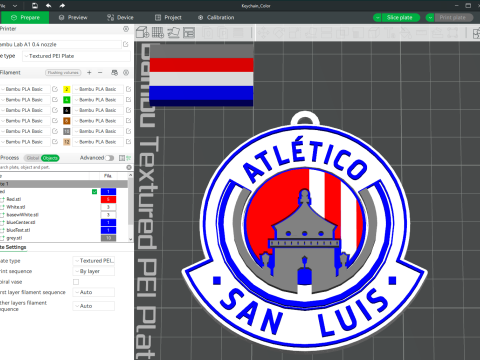Toggle the Advanced settings switch

(109, 158)
